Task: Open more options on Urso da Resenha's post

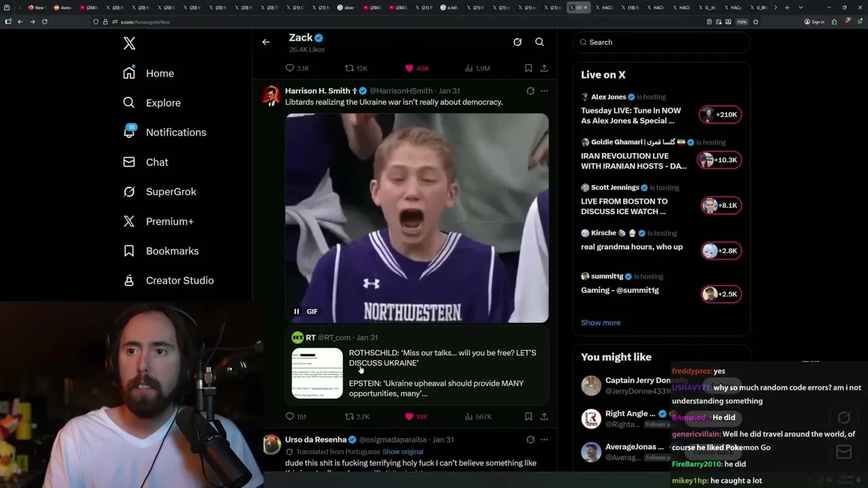Action: point(544,440)
